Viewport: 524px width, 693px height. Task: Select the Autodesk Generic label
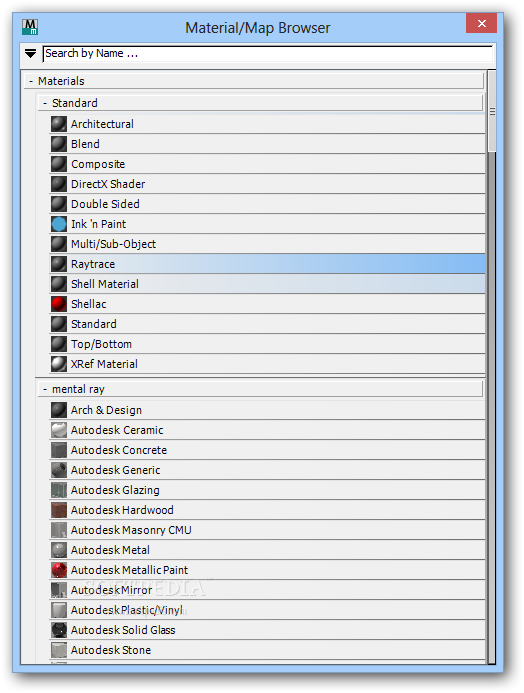coord(116,470)
